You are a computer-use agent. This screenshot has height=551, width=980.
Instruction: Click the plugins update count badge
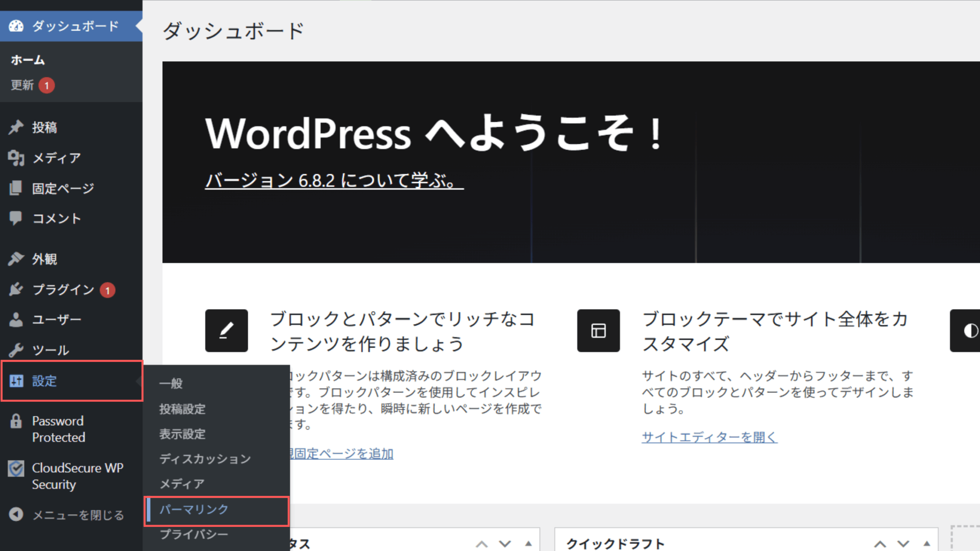108,290
